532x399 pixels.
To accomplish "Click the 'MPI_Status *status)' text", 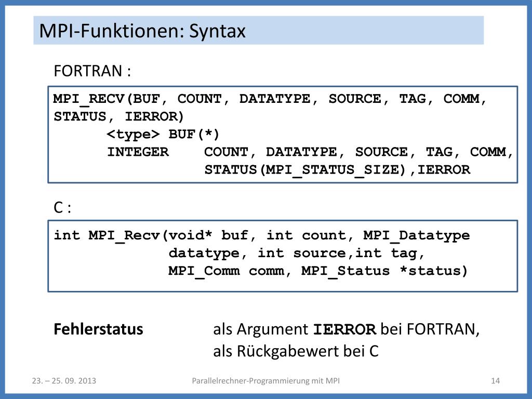I will 385,271.
